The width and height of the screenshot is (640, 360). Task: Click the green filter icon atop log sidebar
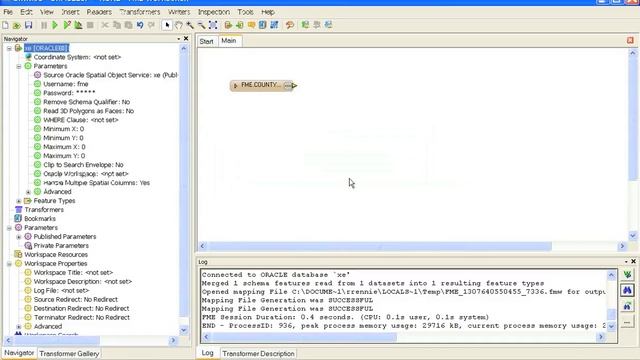point(627,274)
